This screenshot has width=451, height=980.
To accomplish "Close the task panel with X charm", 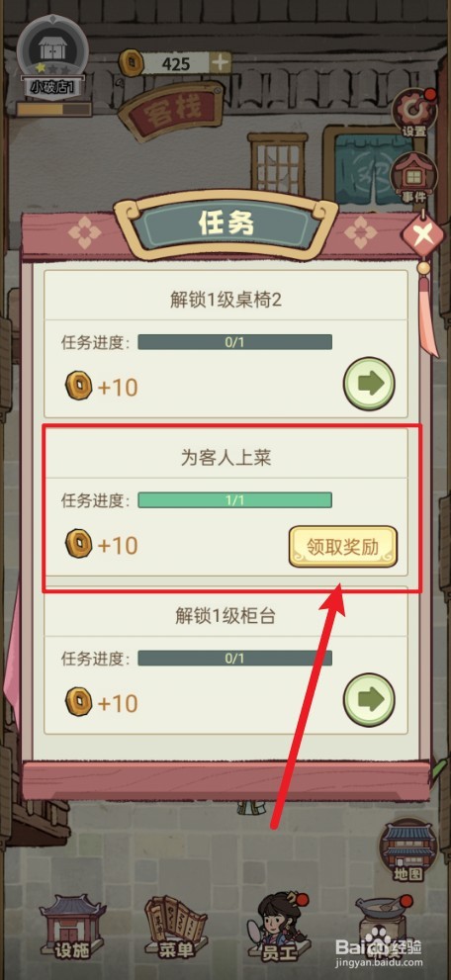I will pos(423,237).
